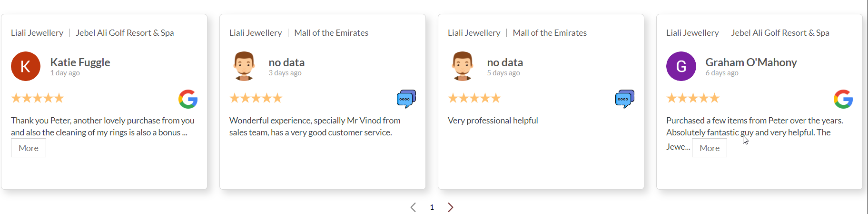Click Katie Fuggle's red K avatar
The height and width of the screenshot is (214, 868).
26,66
